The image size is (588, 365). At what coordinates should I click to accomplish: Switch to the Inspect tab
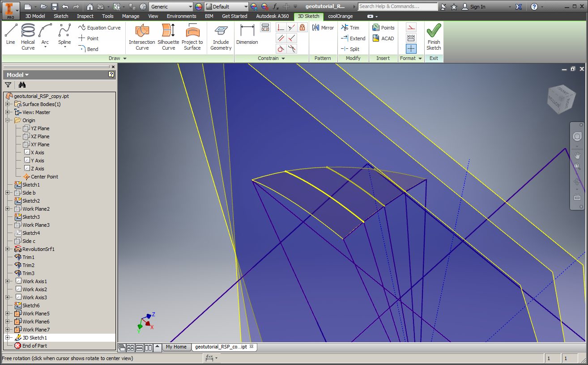coord(85,16)
